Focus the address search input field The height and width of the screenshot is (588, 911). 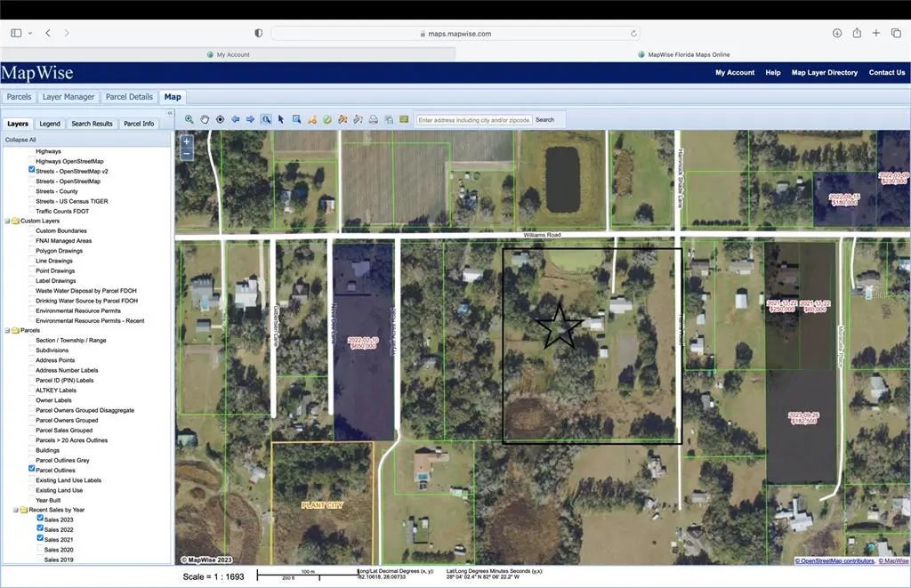[x=473, y=119]
